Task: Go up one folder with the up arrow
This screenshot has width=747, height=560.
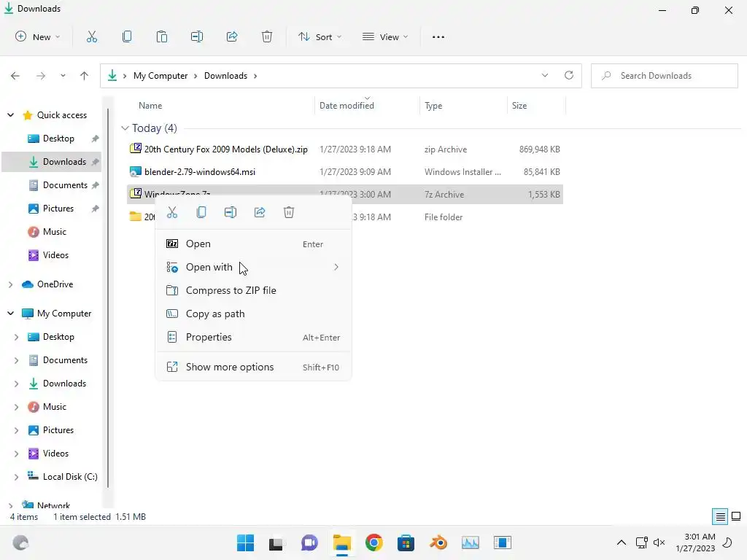Action: pos(85,76)
